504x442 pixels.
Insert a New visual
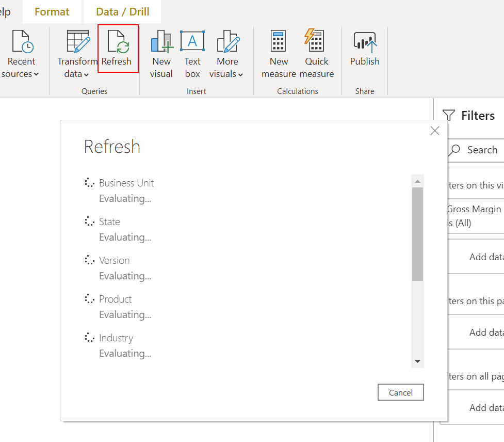point(161,42)
